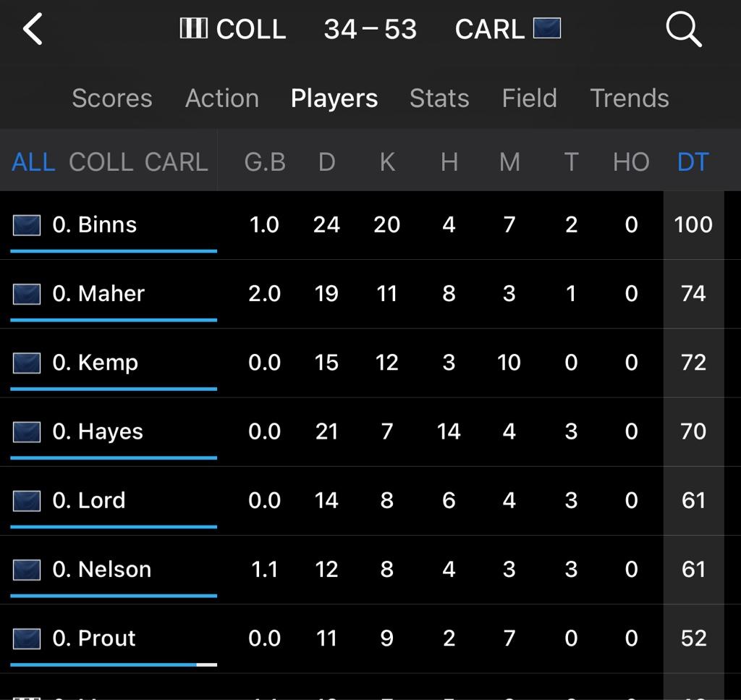Viewport: 741px width, 700px height.
Task: Switch to the Scores tab
Action: 112,98
